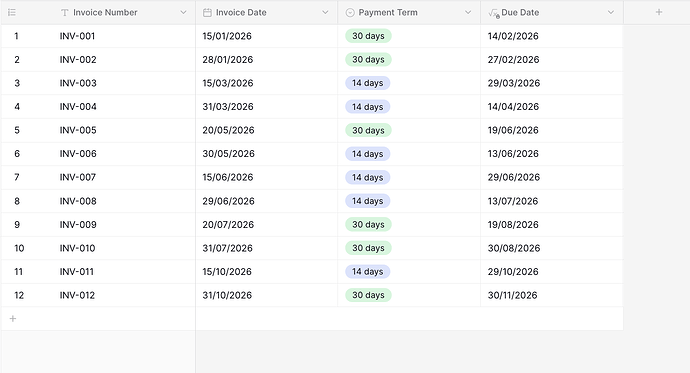Open the Invoice Date column dropdown arrow
The height and width of the screenshot is (373, 690).
(325, 12)
